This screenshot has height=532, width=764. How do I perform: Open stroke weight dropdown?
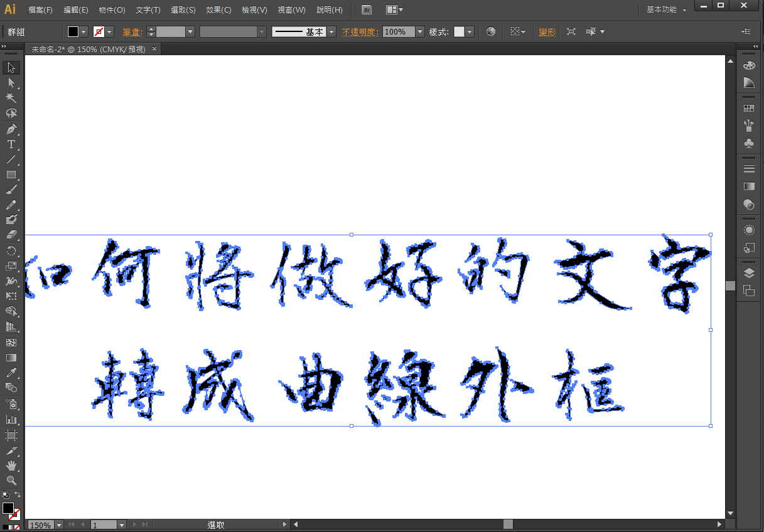[190, 31]
